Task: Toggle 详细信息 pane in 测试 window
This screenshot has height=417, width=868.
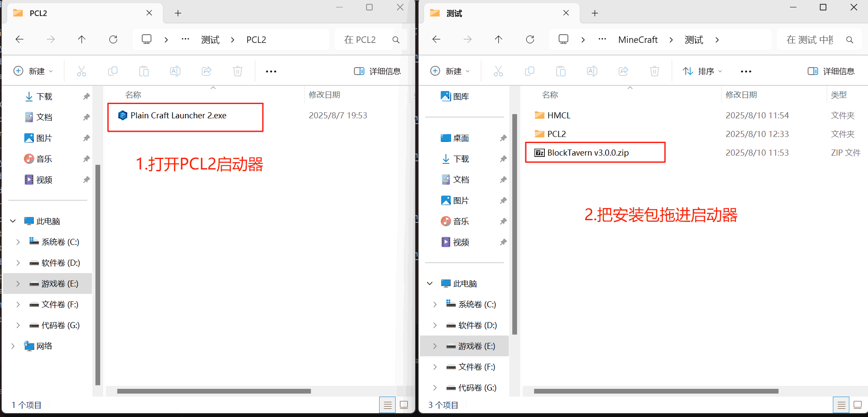Action: click(x=831, y=71)
